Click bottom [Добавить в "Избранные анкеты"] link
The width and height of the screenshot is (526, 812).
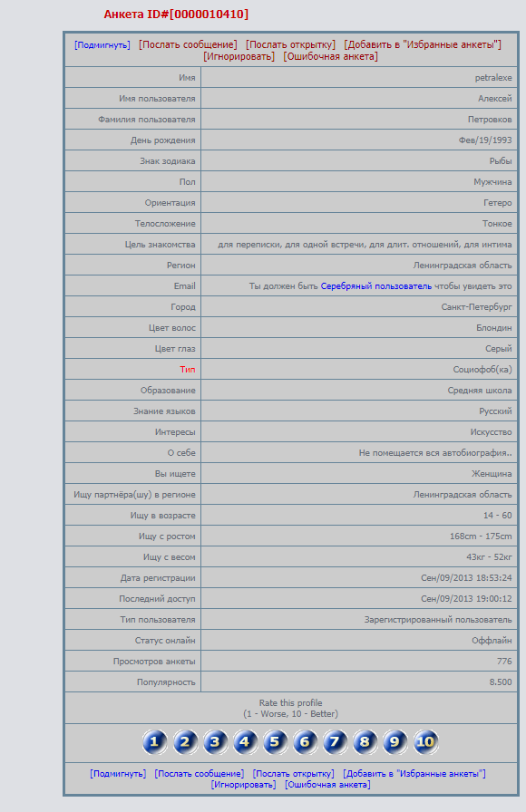click(x=414, y=774)
